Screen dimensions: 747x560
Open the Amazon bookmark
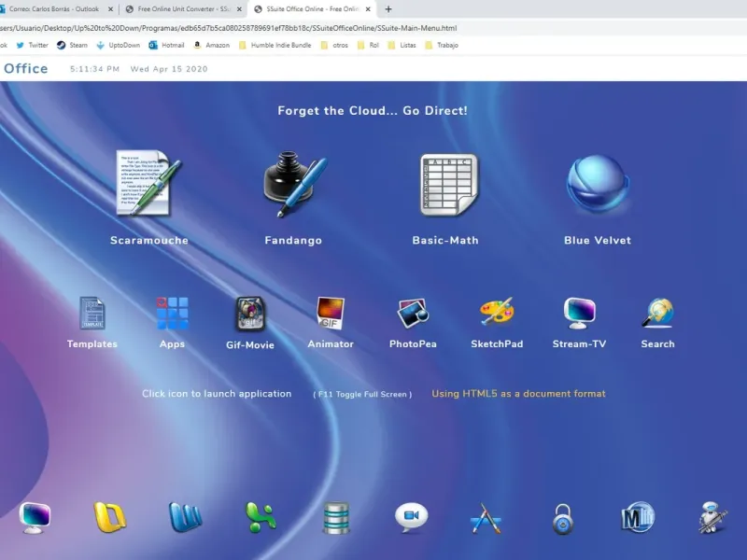[x=212, y=45]
